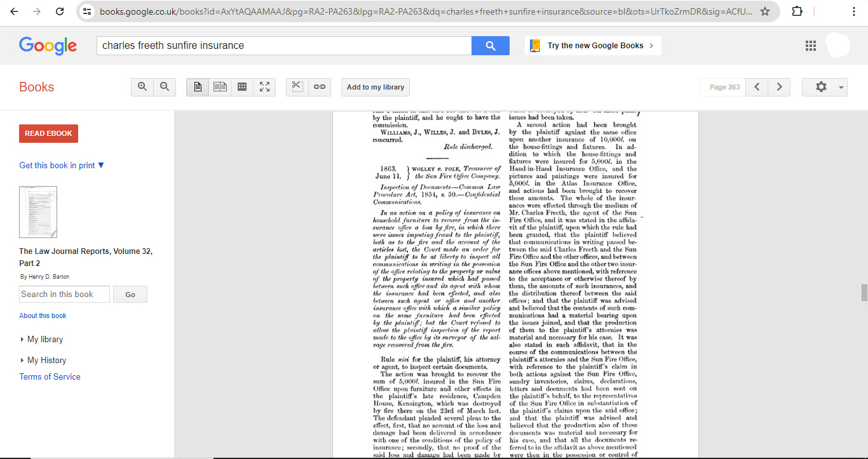Click Add to my library button
The width and height of the screenshot is (868, 459).
pos(376,87)
